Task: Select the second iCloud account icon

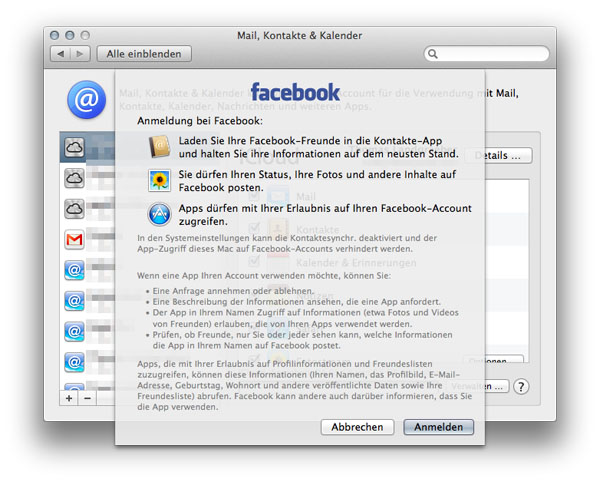Action: point(74,178)
